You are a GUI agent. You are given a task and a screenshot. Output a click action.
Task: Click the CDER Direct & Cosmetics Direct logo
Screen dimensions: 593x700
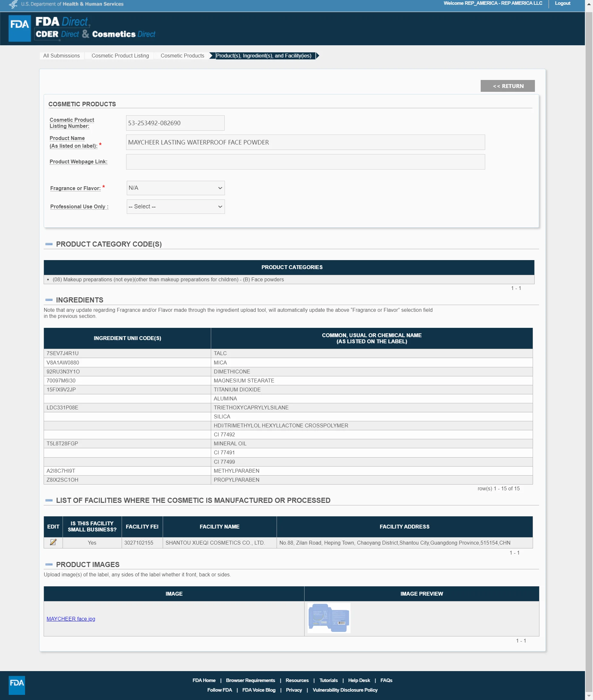click(x=96, y=34)
